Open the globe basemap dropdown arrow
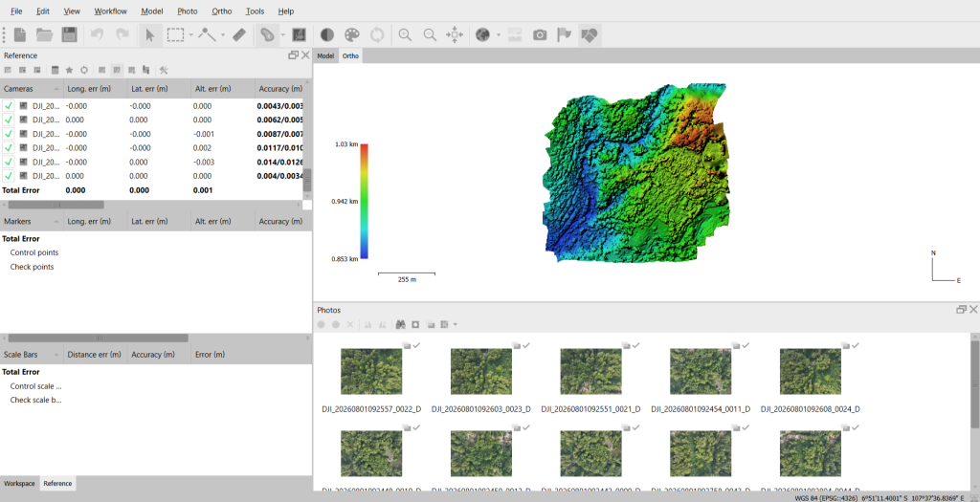The width and height of the screenshot is (980, 502). pyautogui.click(x=498, y=35)
